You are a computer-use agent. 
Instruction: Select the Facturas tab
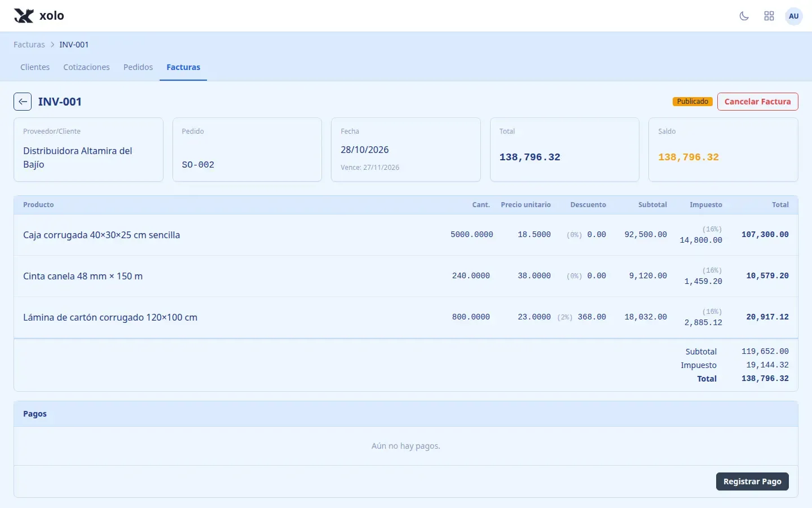point(183,67)
